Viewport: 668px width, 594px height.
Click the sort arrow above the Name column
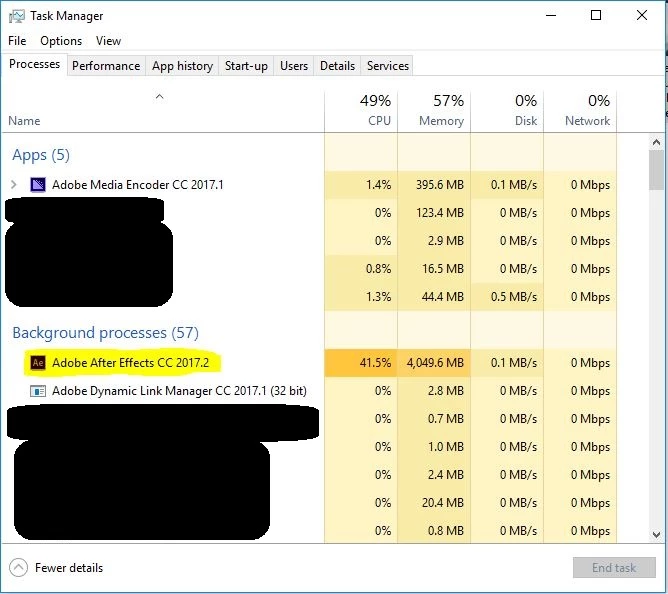[159, 97]
